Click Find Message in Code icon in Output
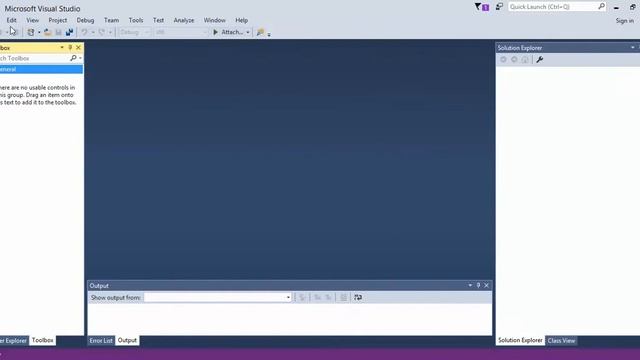 (x=302, y=298)
